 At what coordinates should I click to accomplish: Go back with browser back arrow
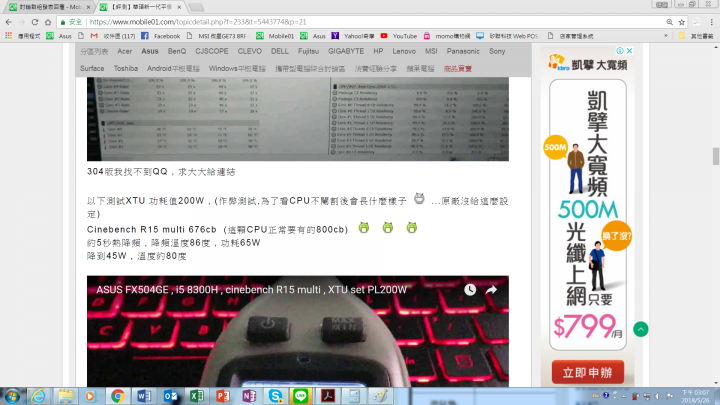click(x=9, y=22)
